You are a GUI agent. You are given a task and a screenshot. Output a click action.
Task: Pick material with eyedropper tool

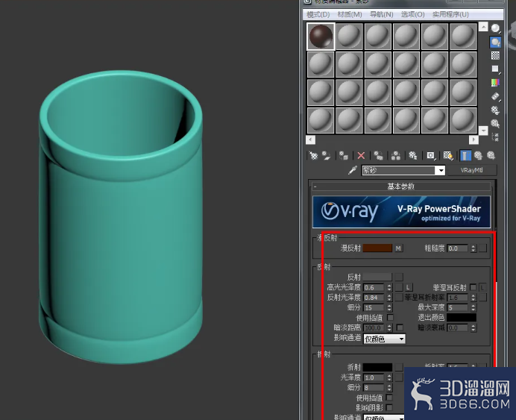(353, 170)
